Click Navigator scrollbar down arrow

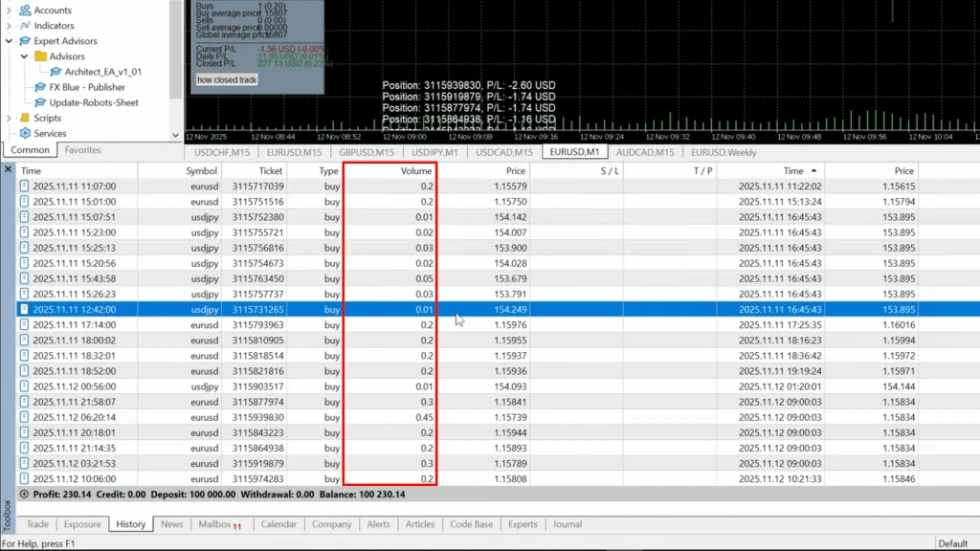point(176,136)
